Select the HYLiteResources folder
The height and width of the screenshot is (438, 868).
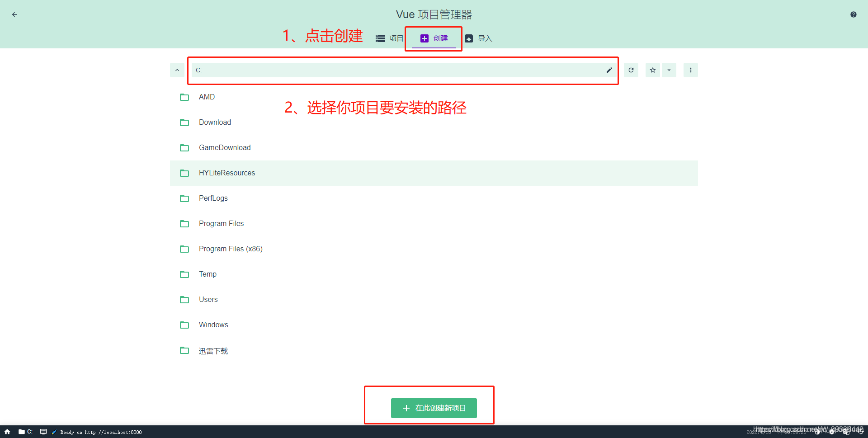point(434,173)
